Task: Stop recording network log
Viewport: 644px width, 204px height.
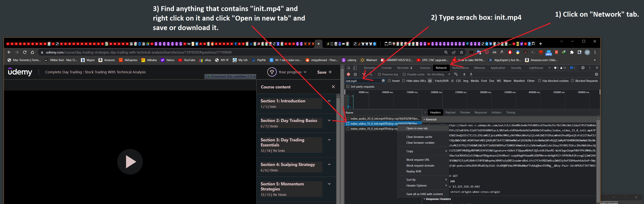Action: 348,74
